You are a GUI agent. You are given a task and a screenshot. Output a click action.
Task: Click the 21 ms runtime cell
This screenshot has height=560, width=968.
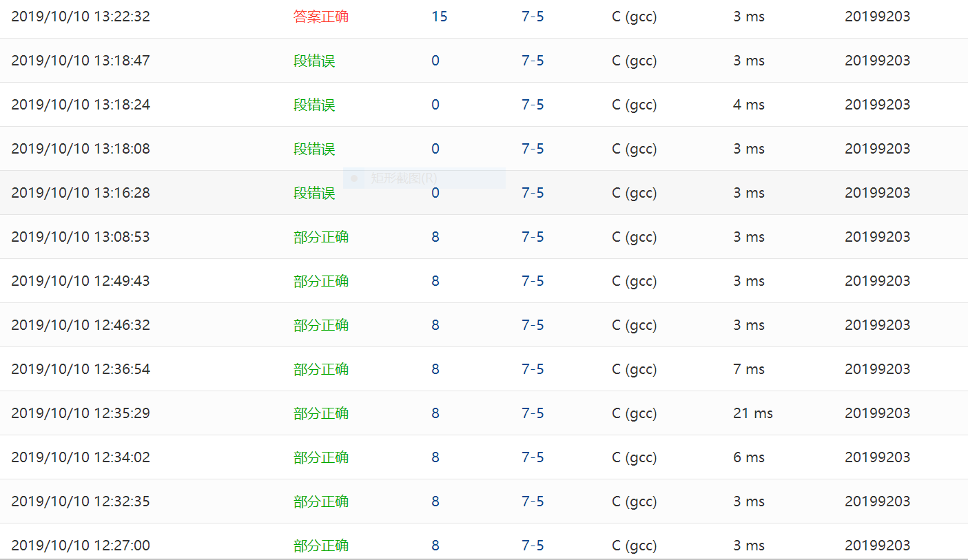[x=752, y=413]
